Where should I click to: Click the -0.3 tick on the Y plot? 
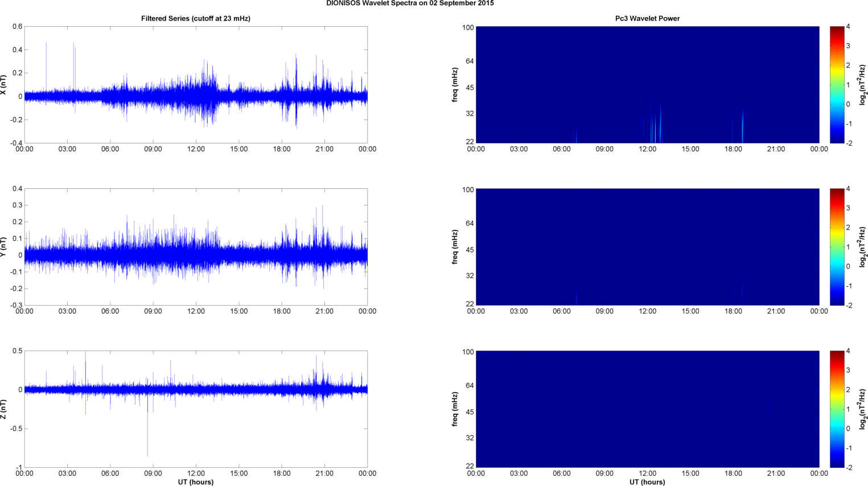point(16,305)
